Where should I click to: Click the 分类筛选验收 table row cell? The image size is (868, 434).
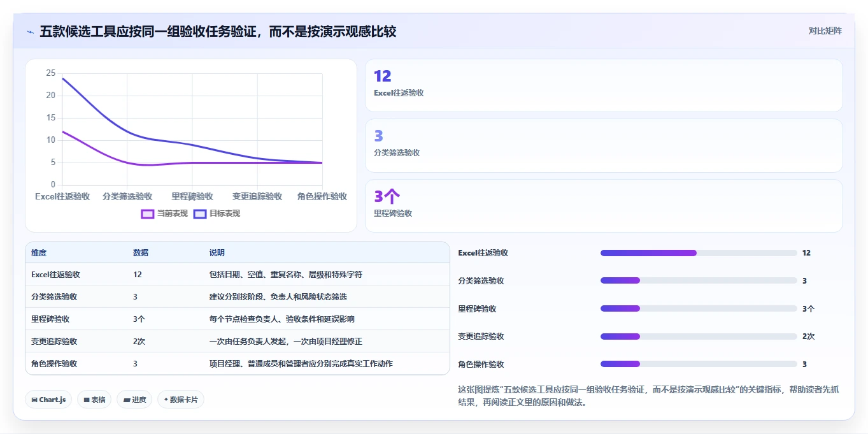(54, 297)
